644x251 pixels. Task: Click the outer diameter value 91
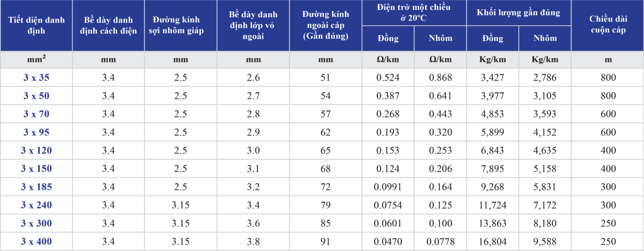click(326, 241)
